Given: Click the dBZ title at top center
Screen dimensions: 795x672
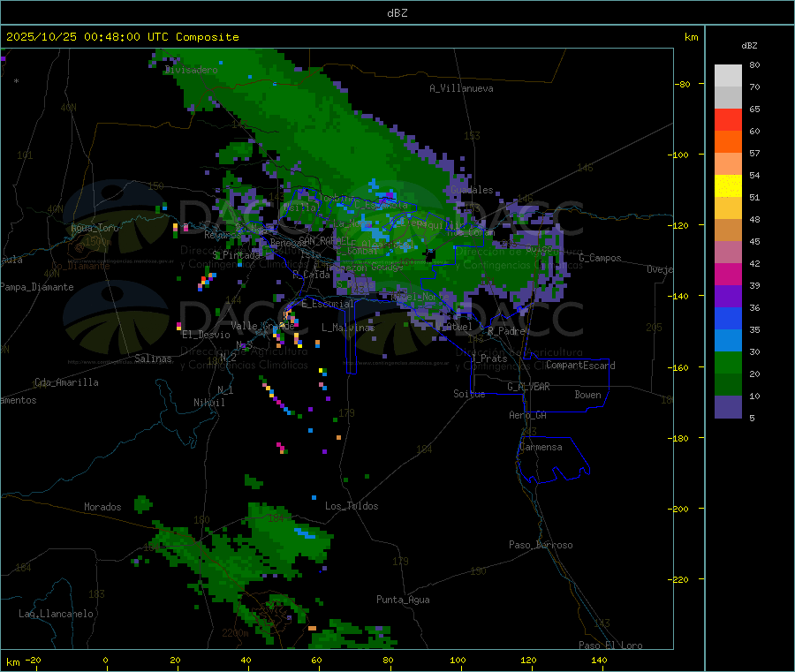Looking at the screenshot, I should pyautogui.click(x=397, y=13).
